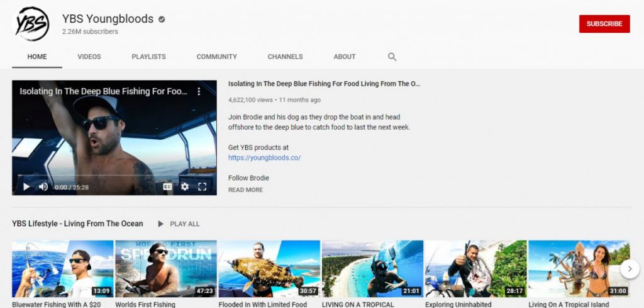The height and width of the screenshot is (308, 644).
Task: Click the red SUBSCRIBE button
Action: (x=604, y=24)
